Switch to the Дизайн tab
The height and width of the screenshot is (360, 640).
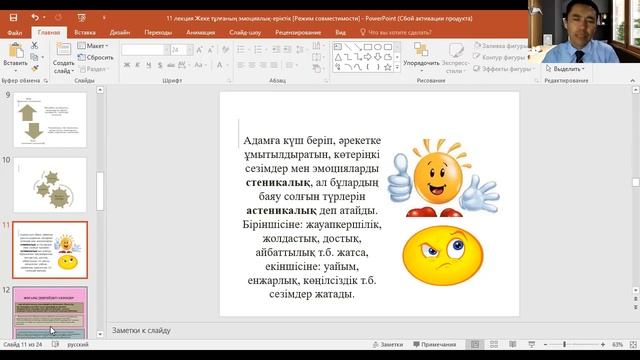click(120, 32)
